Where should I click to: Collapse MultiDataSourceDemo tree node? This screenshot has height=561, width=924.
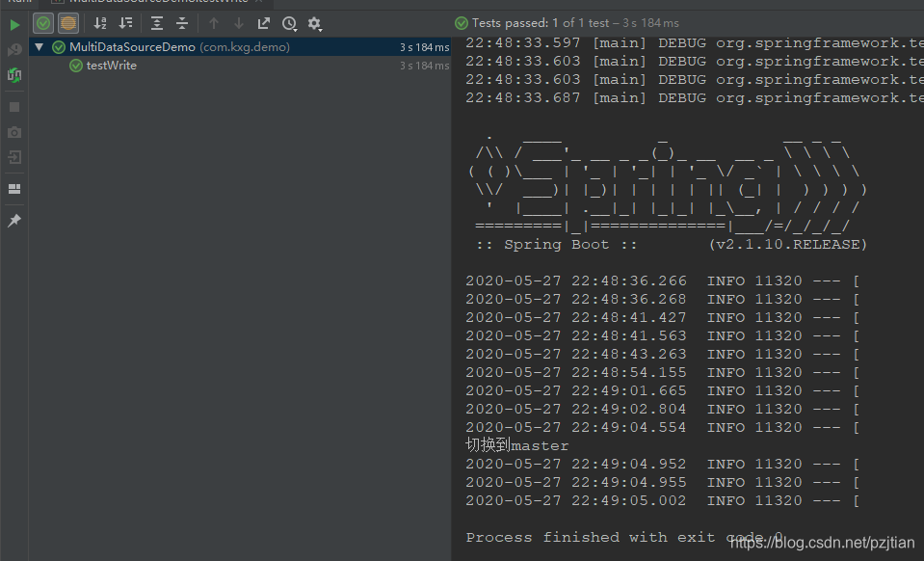pos(39,47)
